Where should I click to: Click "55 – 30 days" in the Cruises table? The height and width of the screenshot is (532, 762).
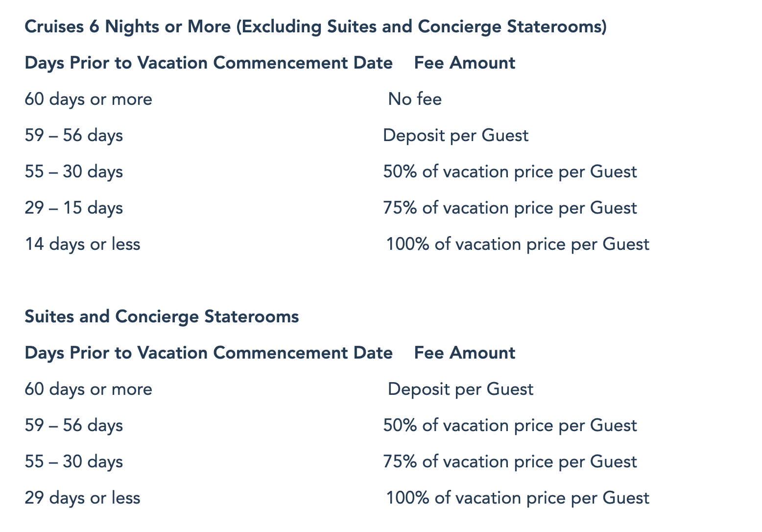click(74, 172)
